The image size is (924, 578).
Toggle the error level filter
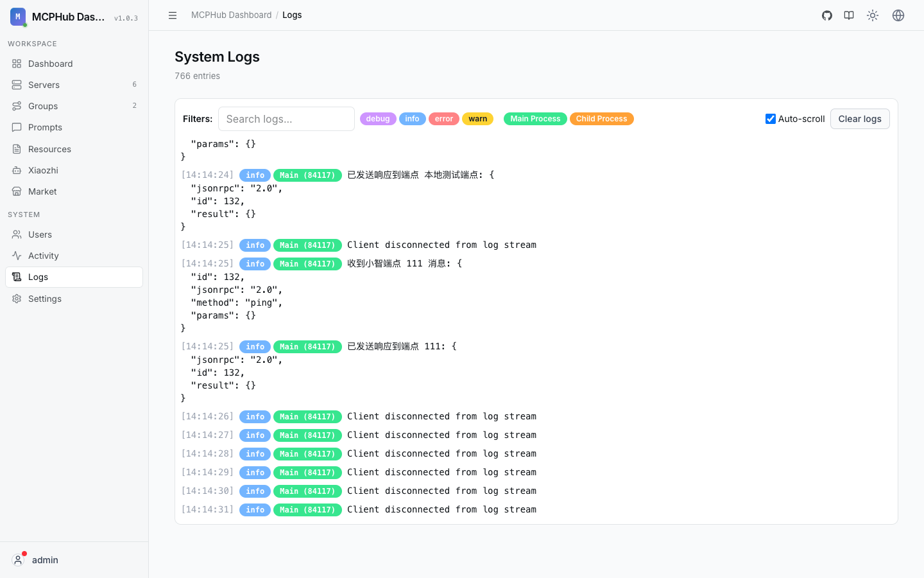point(444,119)
